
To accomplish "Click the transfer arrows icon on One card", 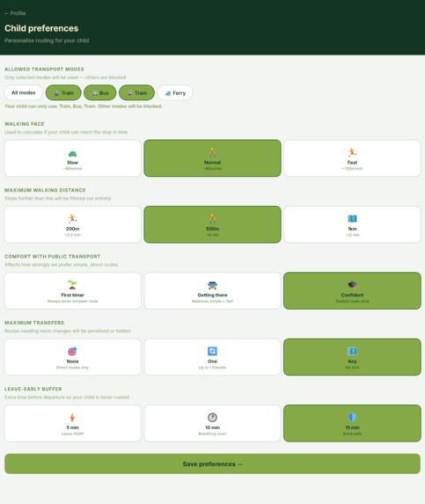I will click(213, 351).
